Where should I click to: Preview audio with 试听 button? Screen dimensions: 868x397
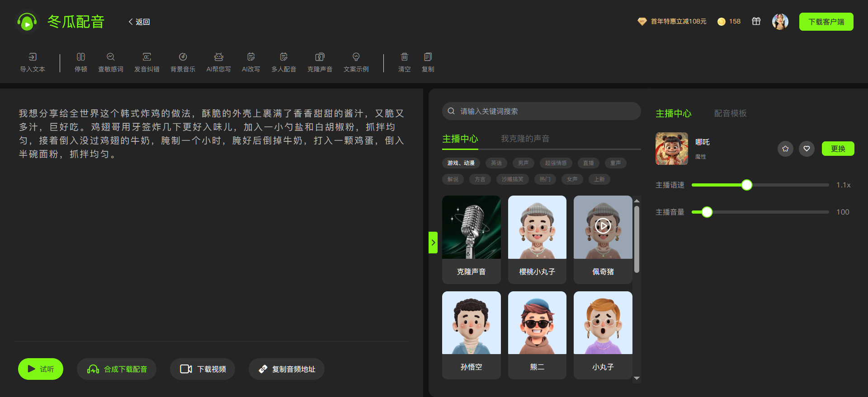(41, 369)
